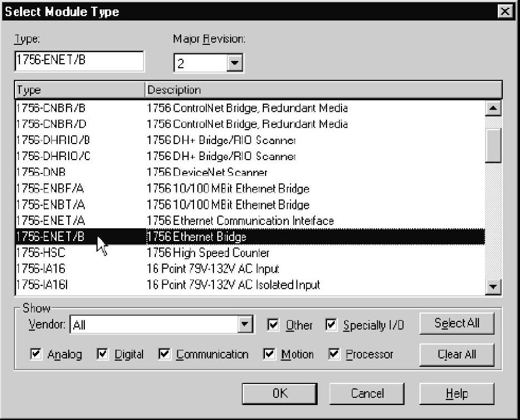Click the Select All button
This screenshot has height=420, width=520.
457,323
